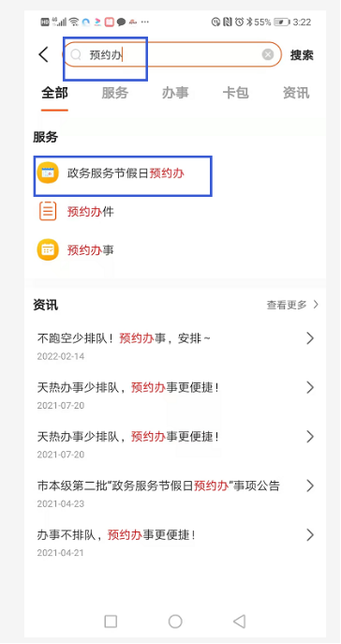
Task: Tap the back arrow beside the search box
Action: click(43, 54)
